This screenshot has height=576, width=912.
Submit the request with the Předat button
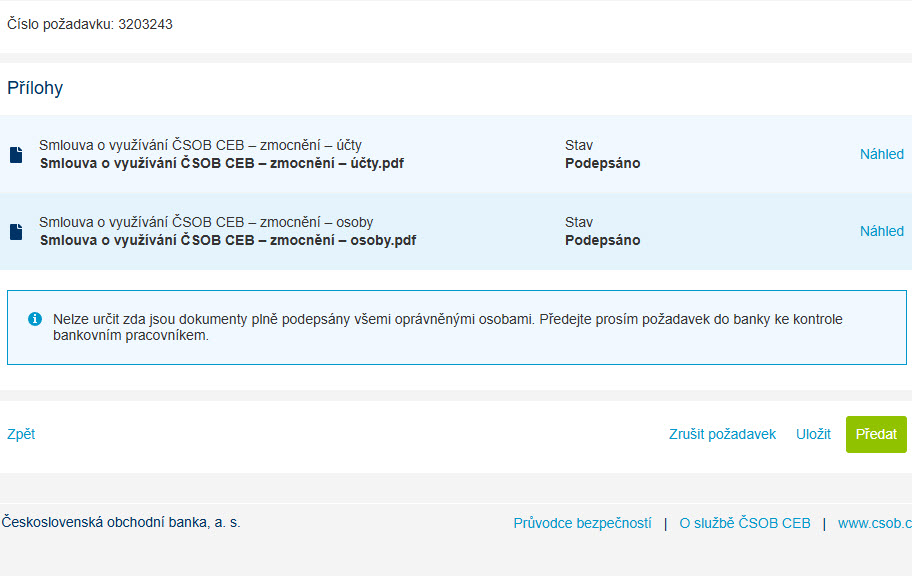click(x=876, y=434)
